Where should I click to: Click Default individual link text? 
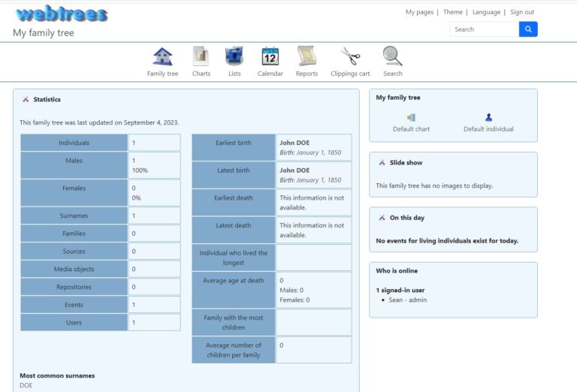pyautogui.click(x=488, y=129)
